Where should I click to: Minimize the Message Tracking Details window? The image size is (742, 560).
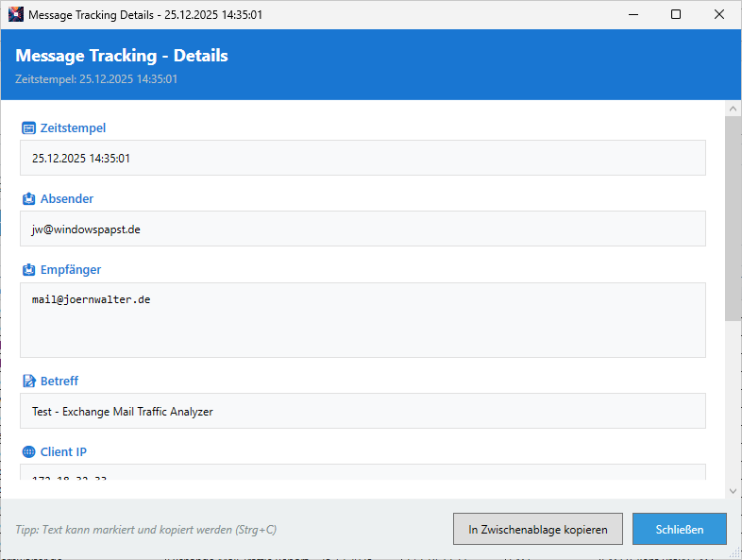click(x=632, y=14)
